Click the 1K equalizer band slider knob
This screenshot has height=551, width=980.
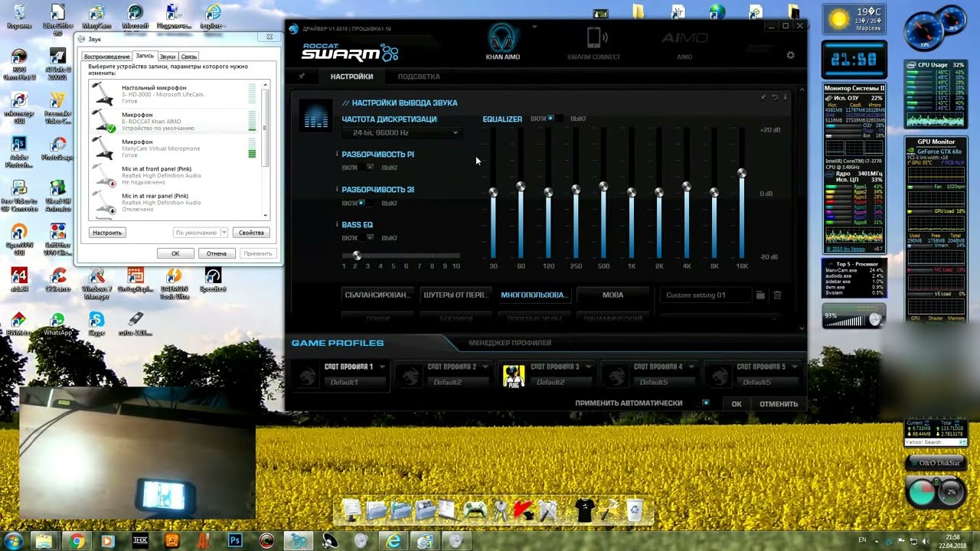pos(631,192)
